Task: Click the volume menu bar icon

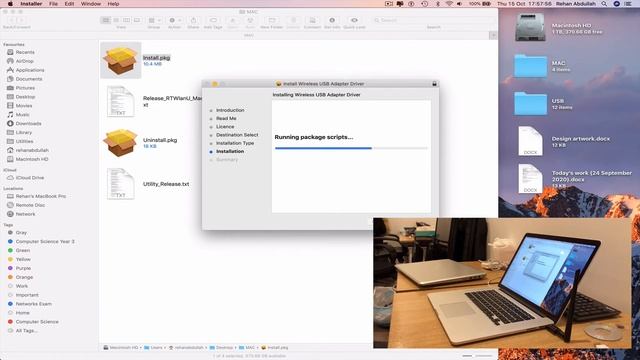Action: click(459, 4)
